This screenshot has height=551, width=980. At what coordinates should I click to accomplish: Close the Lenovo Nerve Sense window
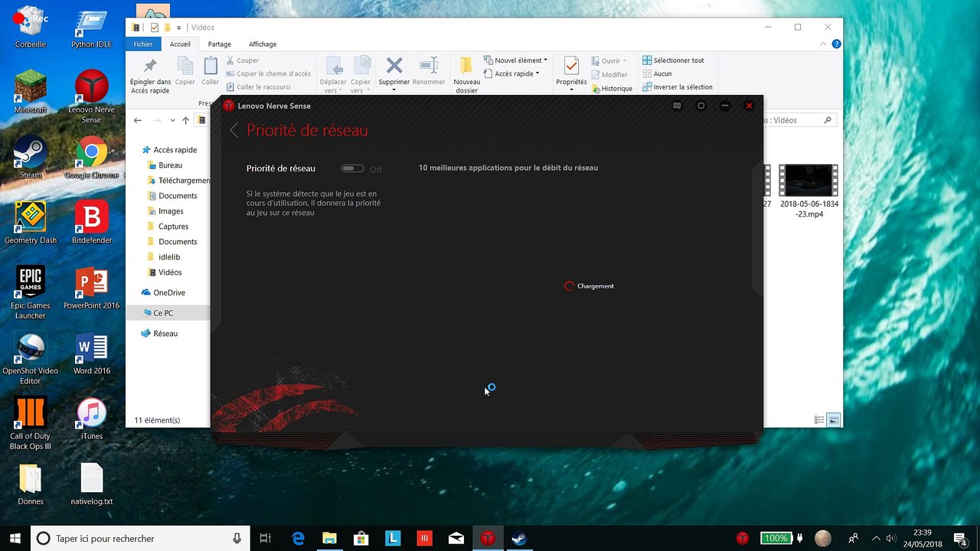[749, 106]
